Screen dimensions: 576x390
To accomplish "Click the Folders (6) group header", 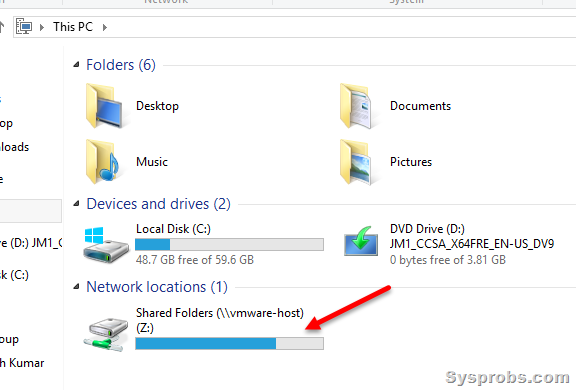I will point(121,65).
